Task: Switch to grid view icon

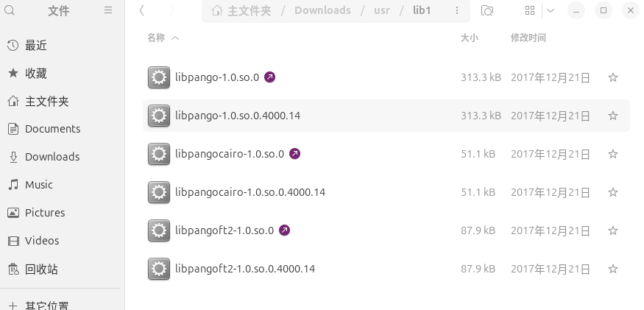Action: pyautogui.click(x=530, y=11)
